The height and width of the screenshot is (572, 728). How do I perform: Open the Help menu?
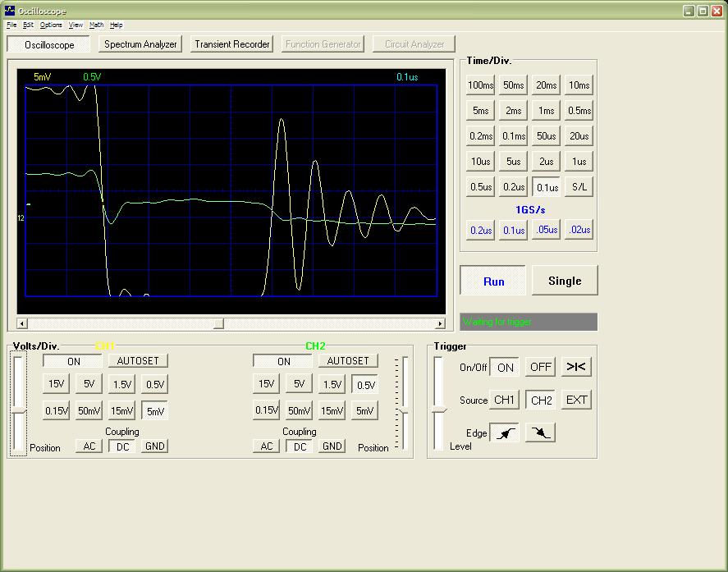click(x=116, y=25)
